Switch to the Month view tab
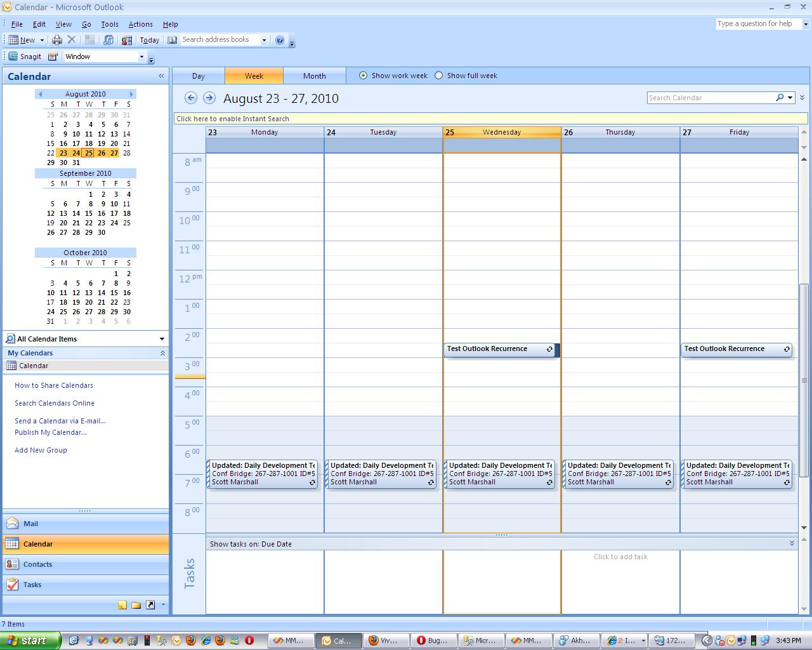The width and height of the screenshot is (812, 650). click(x=314, y=76)
